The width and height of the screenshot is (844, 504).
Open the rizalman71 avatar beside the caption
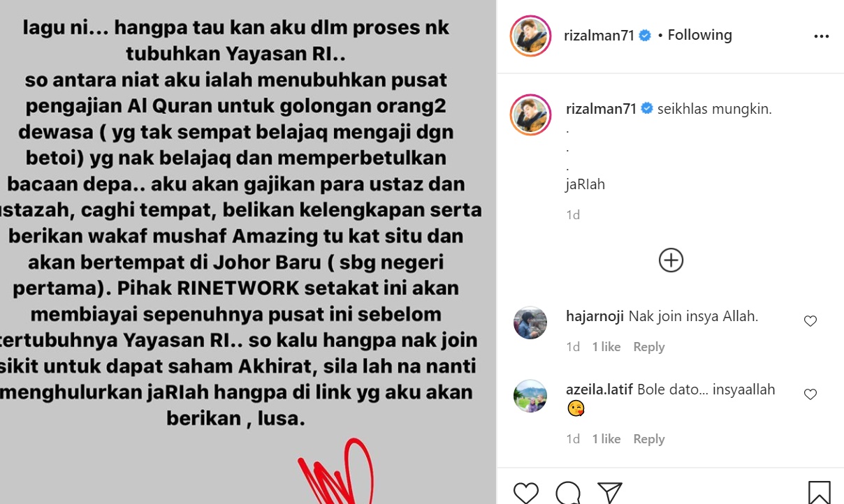click(x=531, y=114)
